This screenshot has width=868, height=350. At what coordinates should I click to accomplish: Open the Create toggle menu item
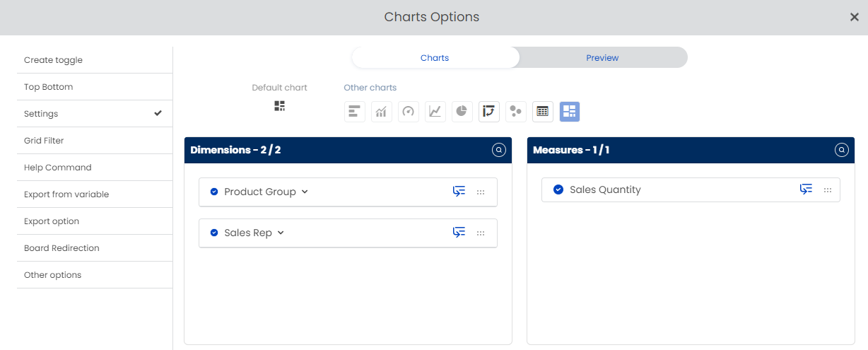coord(95,60)
